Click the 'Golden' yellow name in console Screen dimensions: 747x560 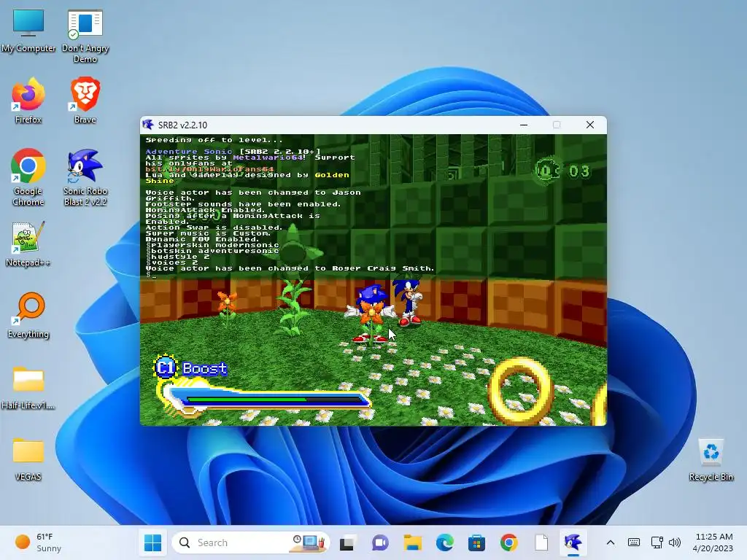pos(332,175)
